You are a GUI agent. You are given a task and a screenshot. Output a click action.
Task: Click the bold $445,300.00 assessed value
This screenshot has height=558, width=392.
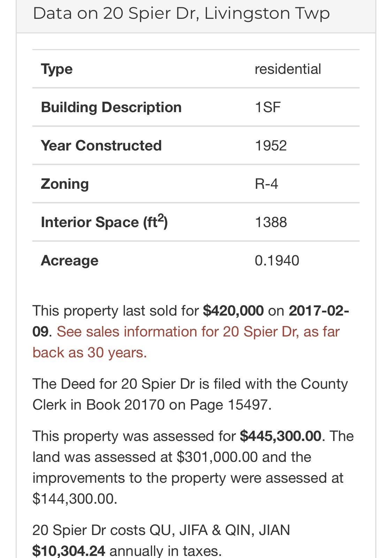[x=280, y=436]
